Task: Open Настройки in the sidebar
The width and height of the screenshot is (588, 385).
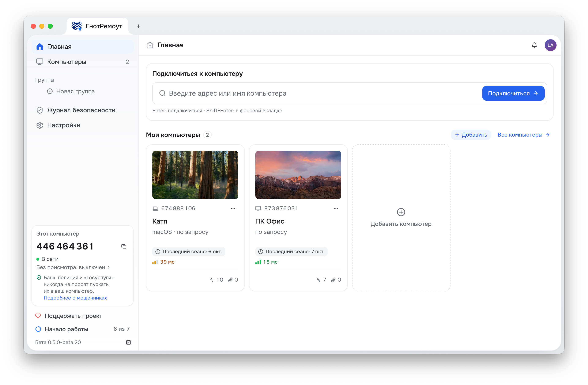Action: [x=83, y=125]
